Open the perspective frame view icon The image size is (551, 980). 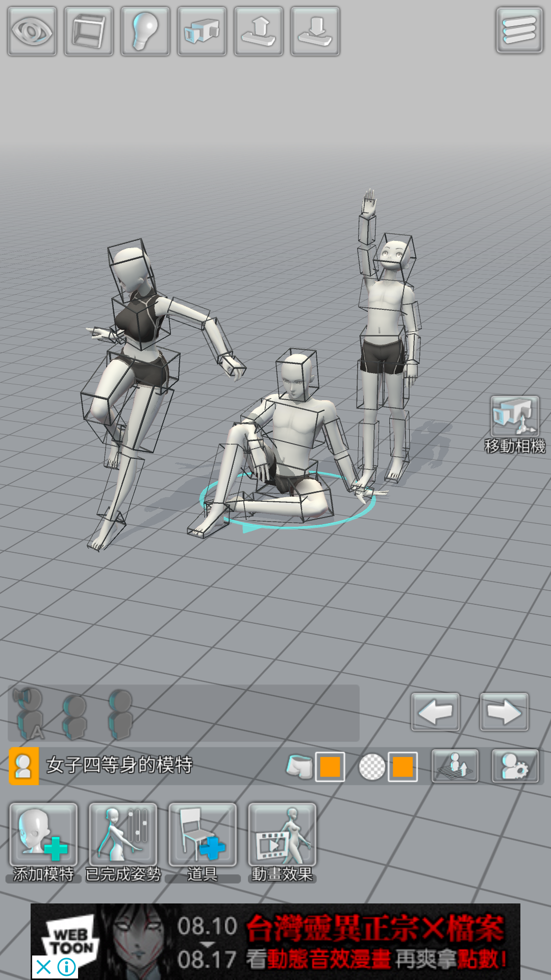89,31
